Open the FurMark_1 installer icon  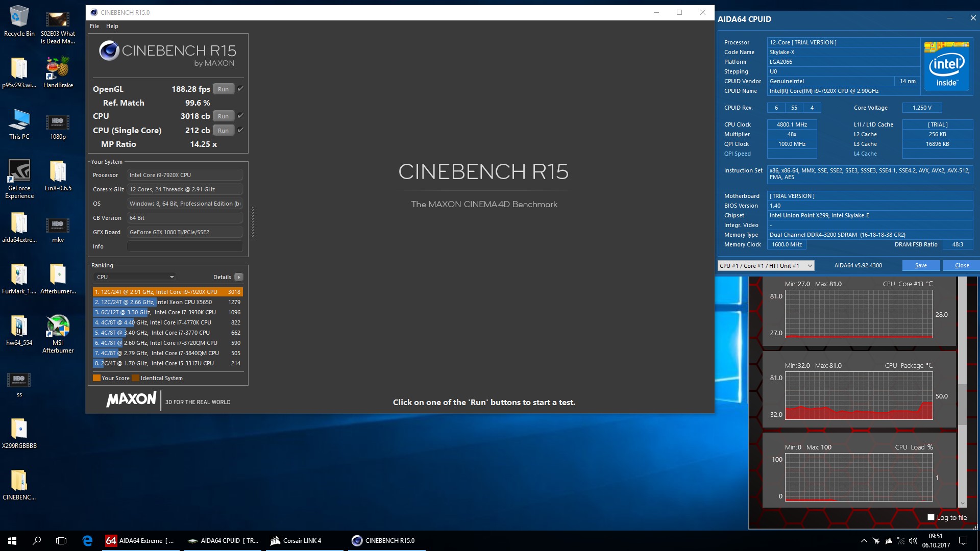(19, 278)
